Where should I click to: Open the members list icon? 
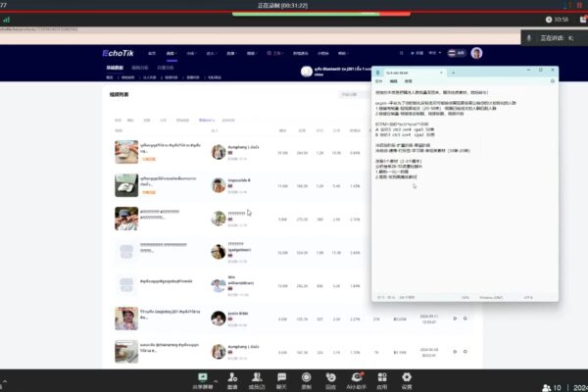pyautogui.click(x=257, y=381)
